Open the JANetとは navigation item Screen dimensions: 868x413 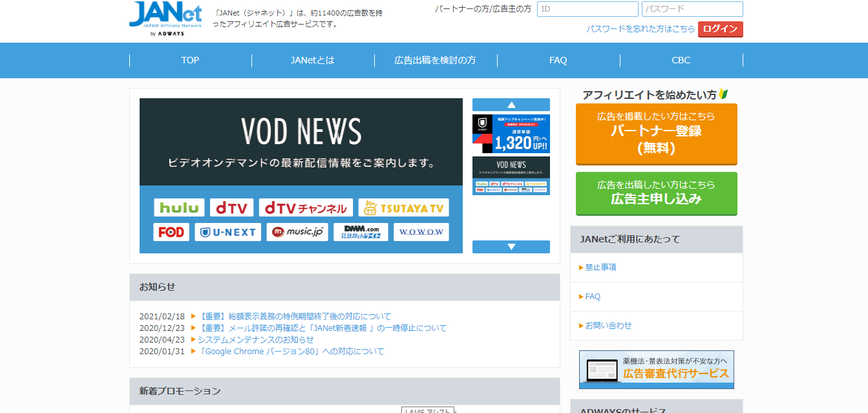tap(313, 60)
